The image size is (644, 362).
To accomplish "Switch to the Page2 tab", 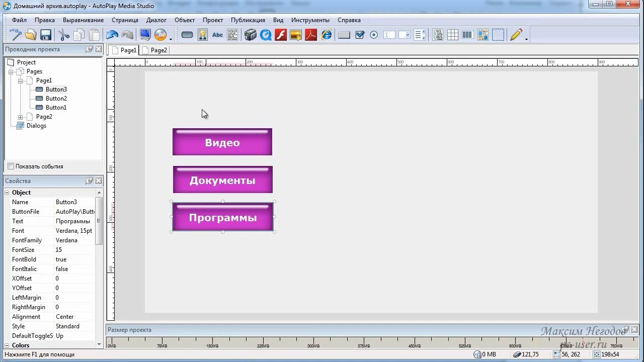I will point(158,50).
